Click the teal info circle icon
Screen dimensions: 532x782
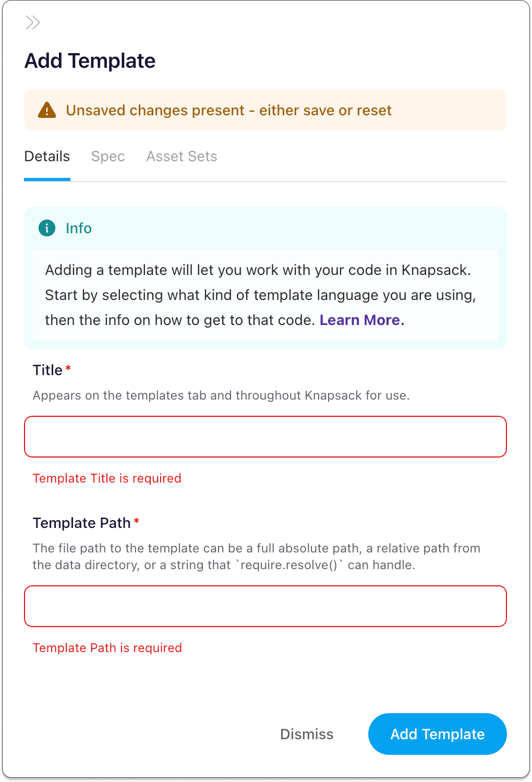(47, 228)
